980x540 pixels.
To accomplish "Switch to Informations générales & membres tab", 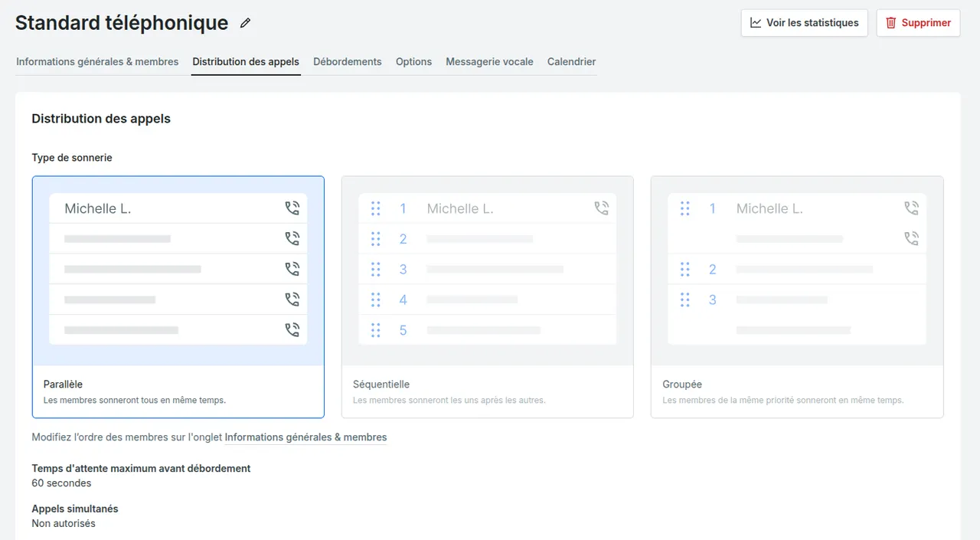I will 97,61.
